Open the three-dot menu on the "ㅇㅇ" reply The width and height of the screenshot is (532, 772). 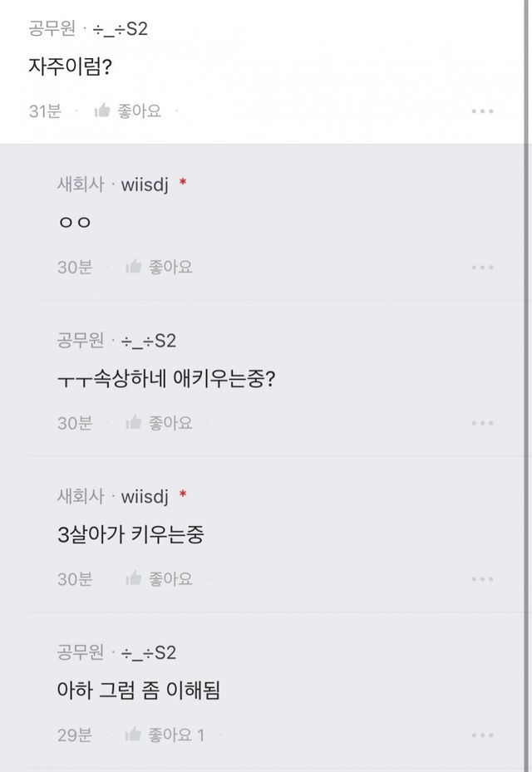(482, 268)
